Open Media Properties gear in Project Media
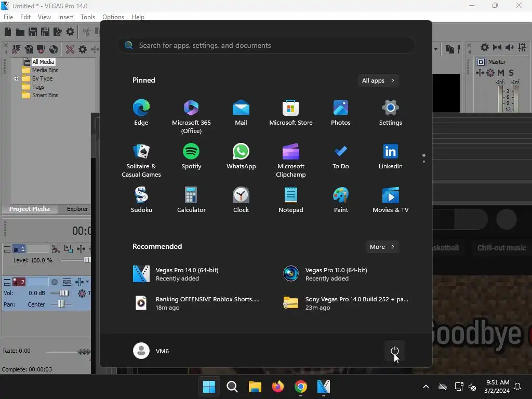Screen dimensions: 532x399 [x=83, y=49]
